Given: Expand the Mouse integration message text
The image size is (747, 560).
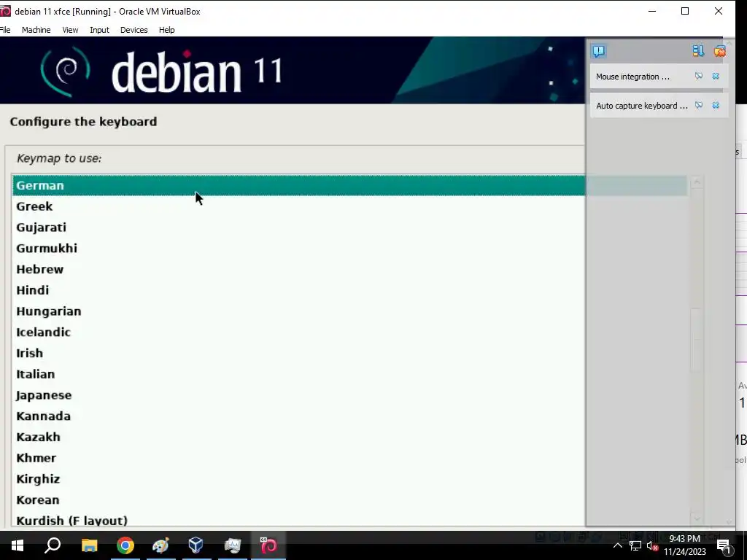Looking at the screenshot, I should pyautogui.click(x=632, y=77).
